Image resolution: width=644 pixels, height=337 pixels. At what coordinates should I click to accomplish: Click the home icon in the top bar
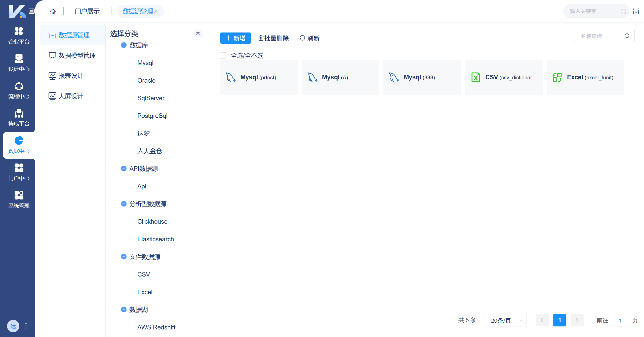pos(53,11)
